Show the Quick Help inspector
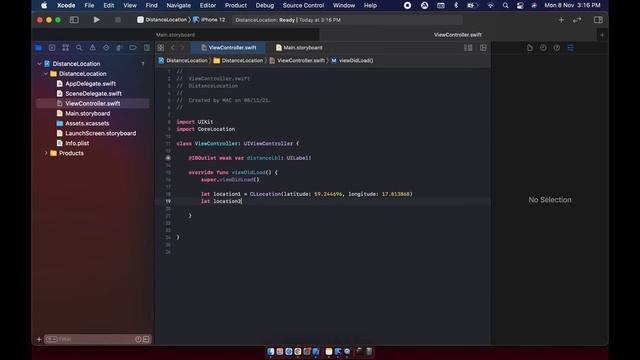The width and height of the screenshot is (640, 360). pos(557,48)
